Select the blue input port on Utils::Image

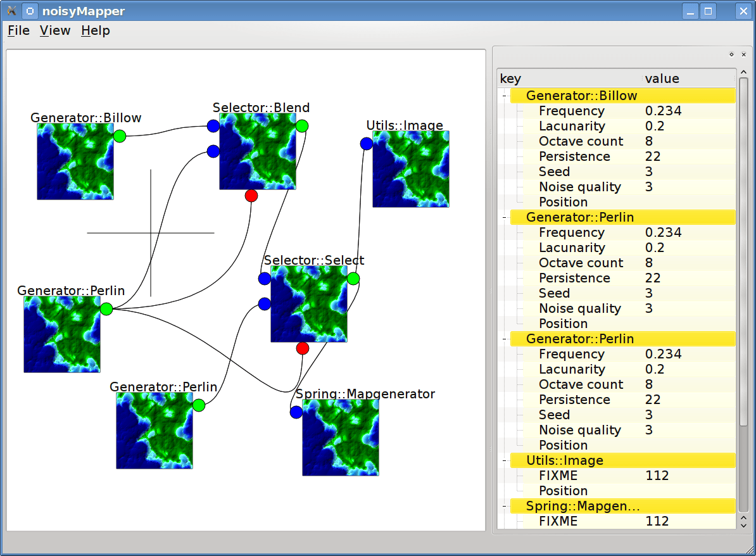pyautogui.click(x=366, y=143)
